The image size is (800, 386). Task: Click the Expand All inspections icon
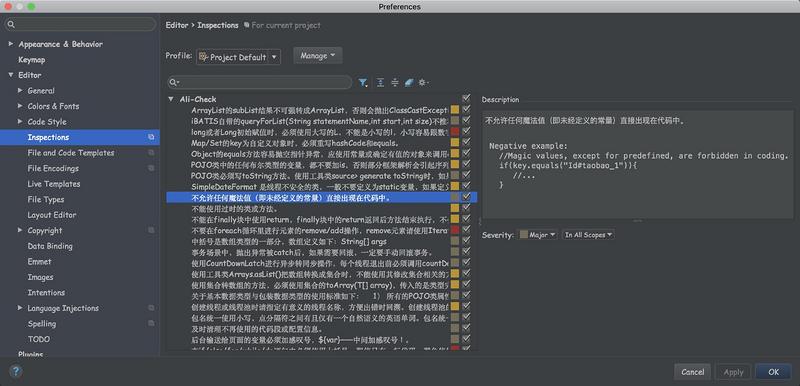(x=380, y=83)
